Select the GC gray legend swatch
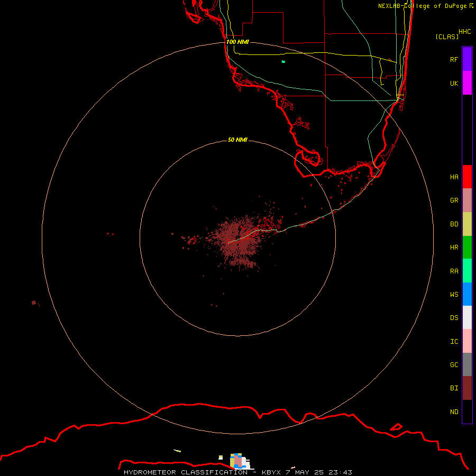The image size is (476, 476). (467, 364)
